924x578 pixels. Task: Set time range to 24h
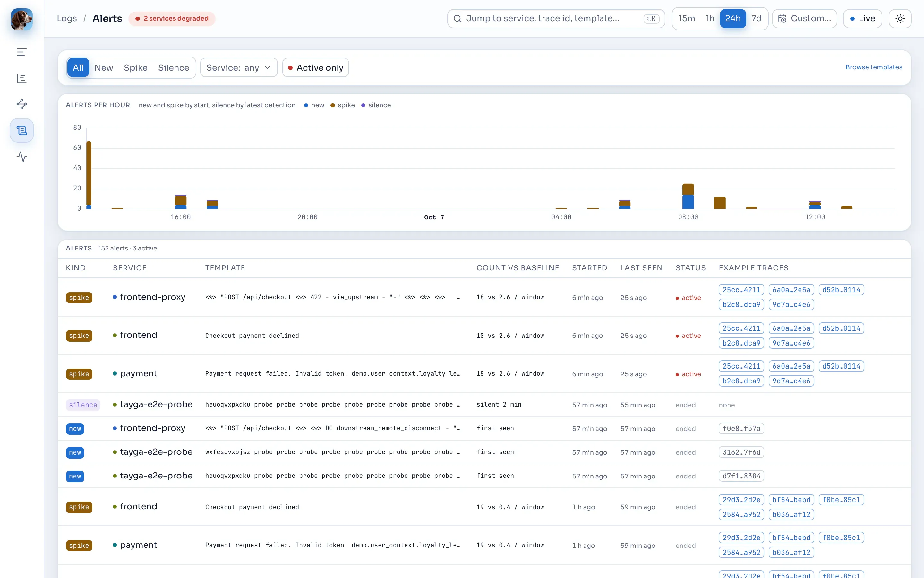pyautogui.click(x=732, y=18)
